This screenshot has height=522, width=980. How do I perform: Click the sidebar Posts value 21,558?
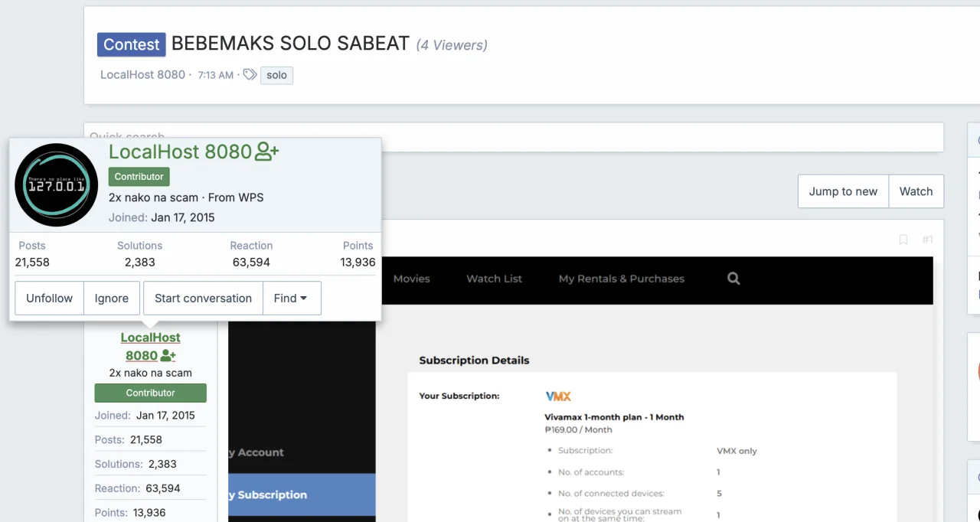pos(146,440)
